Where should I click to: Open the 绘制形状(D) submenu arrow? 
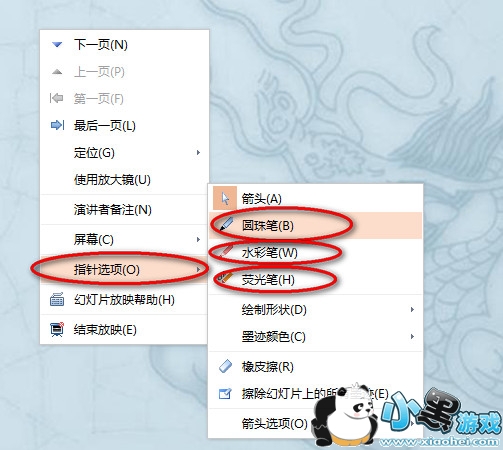click(412, 309)
